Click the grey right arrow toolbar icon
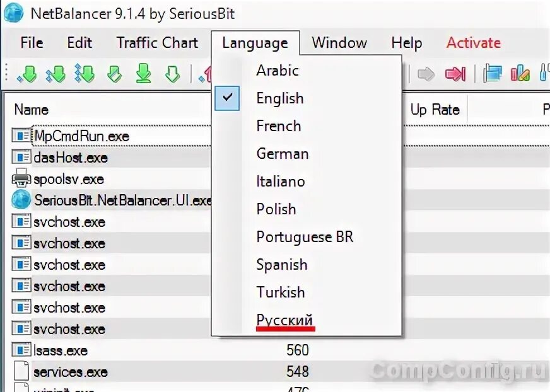Image resolution: width=550 pixels, height=392 pixels. tap(426, 74)
